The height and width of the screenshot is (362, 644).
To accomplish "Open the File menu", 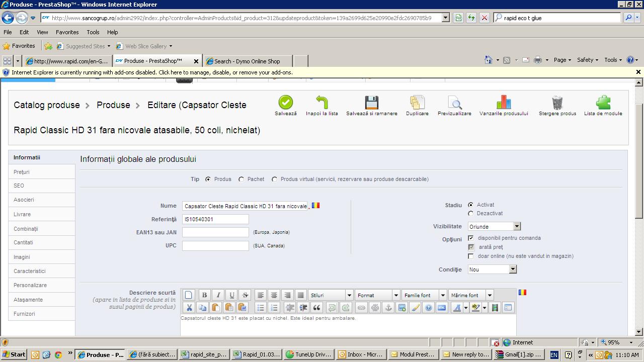I will coord(8,32).
